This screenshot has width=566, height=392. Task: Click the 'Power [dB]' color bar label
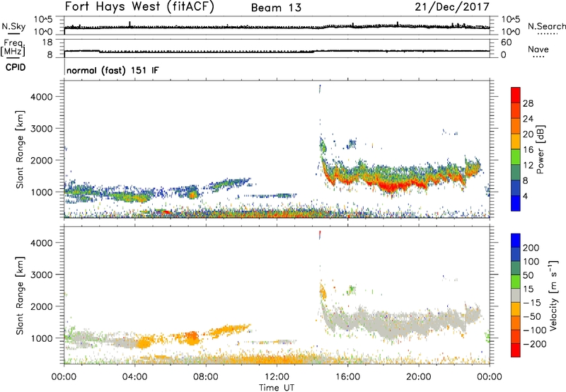point(541,149)
